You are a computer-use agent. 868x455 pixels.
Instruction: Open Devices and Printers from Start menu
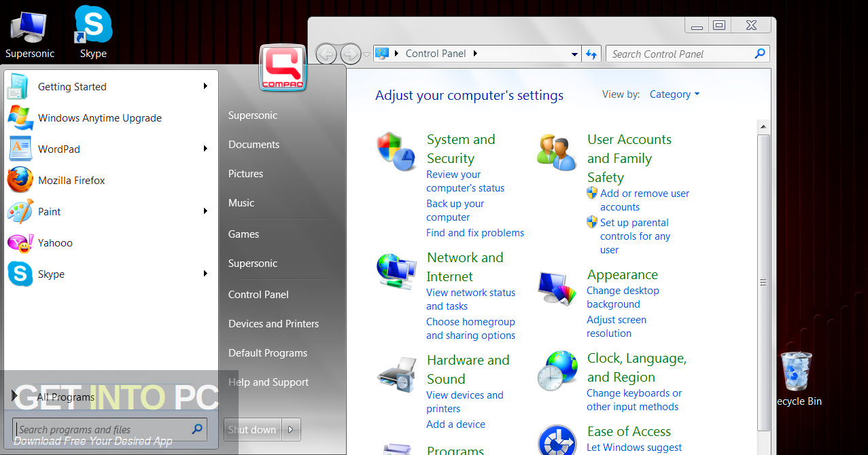tap(273, 323)
